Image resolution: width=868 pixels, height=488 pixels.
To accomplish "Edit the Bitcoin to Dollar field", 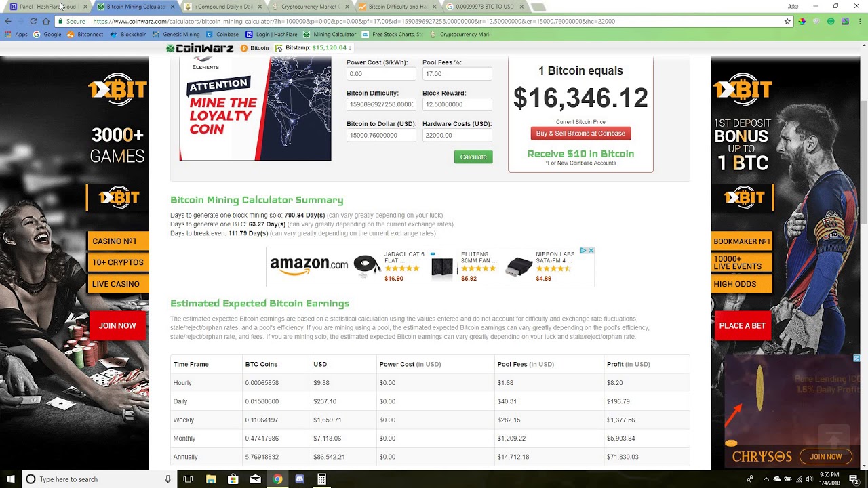I will (381, 135).
